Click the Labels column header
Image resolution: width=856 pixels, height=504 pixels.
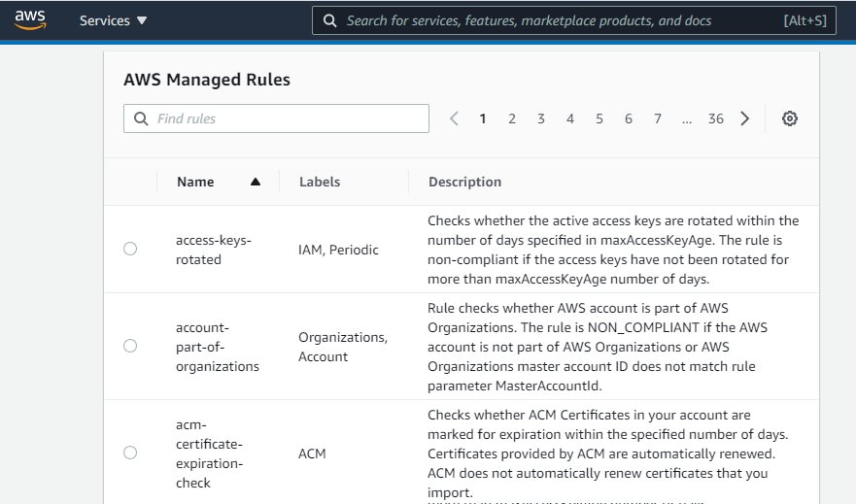coord(320,182)
